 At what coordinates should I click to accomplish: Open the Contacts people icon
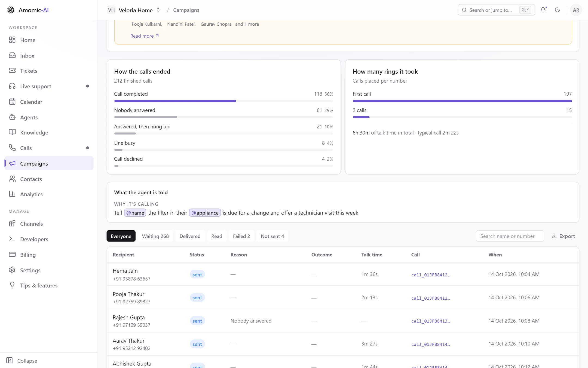(x=12, y=179)
